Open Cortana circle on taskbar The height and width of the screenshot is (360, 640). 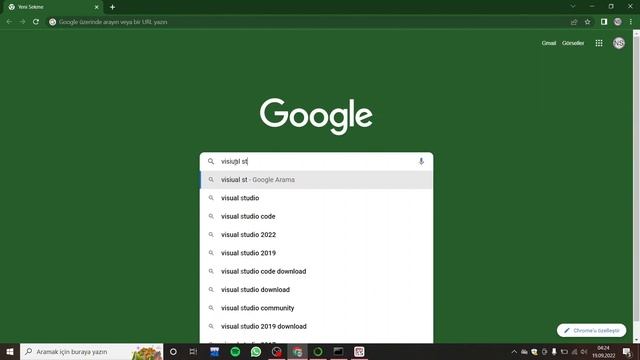tap(173, 351)
